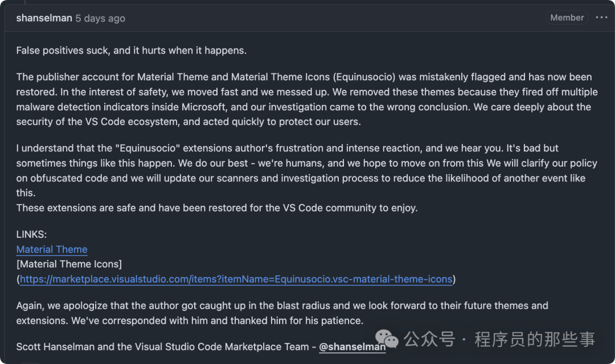Click the WeChat logo watermark icon
Image resolution: width=615 pixels, height=364 pixels.
point(386,338)
